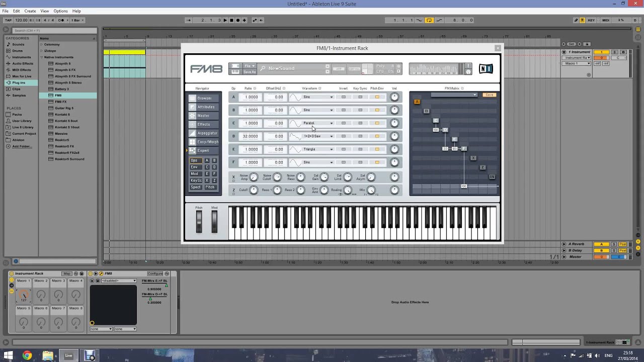Toggle Key Sync for operator B
This screenshot has height=362, width=644.
click(360, 110)
